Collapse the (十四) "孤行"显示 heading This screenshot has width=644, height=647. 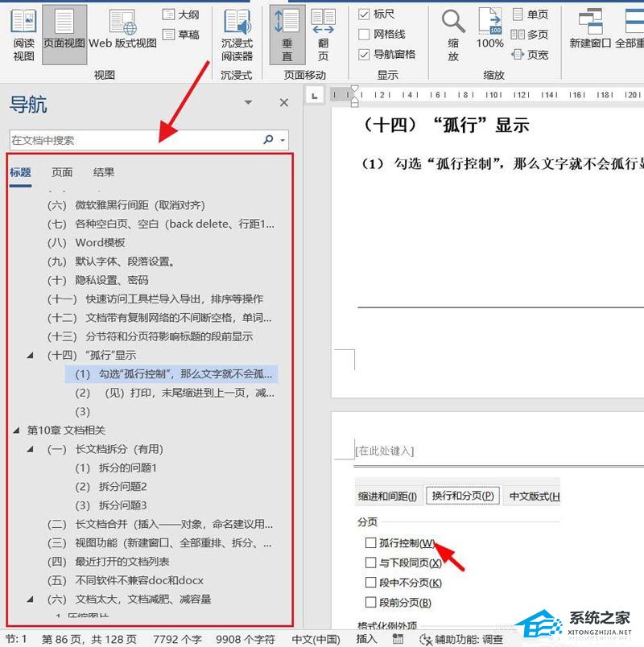coord(30,355)
